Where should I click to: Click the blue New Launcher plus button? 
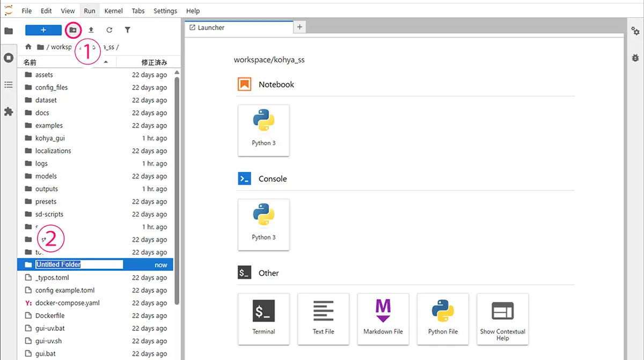click(43, 30)
